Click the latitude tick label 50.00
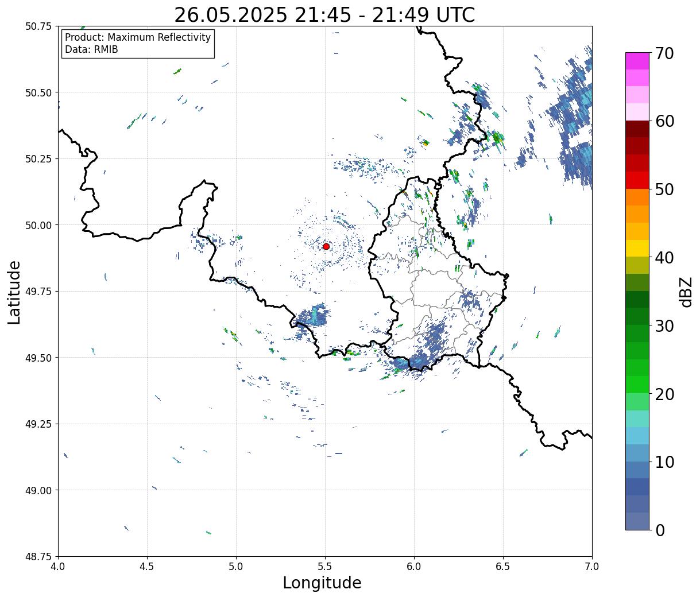700x597 pixels. 38,225
